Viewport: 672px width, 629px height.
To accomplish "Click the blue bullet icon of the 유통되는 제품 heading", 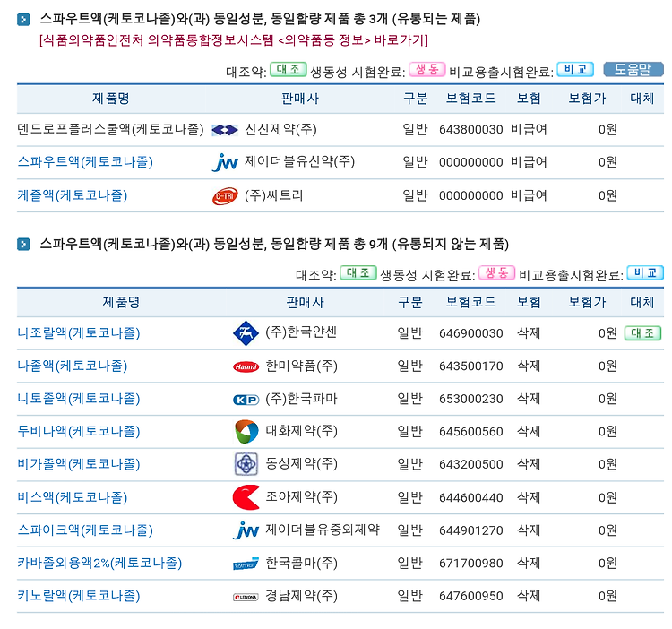I will click(x=23, y=20).
